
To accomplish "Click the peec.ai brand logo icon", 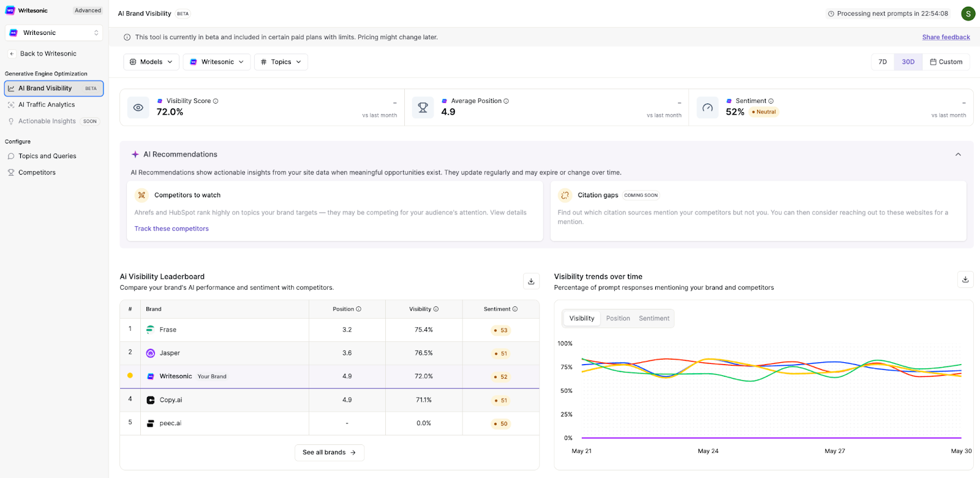I will (151, 423).
